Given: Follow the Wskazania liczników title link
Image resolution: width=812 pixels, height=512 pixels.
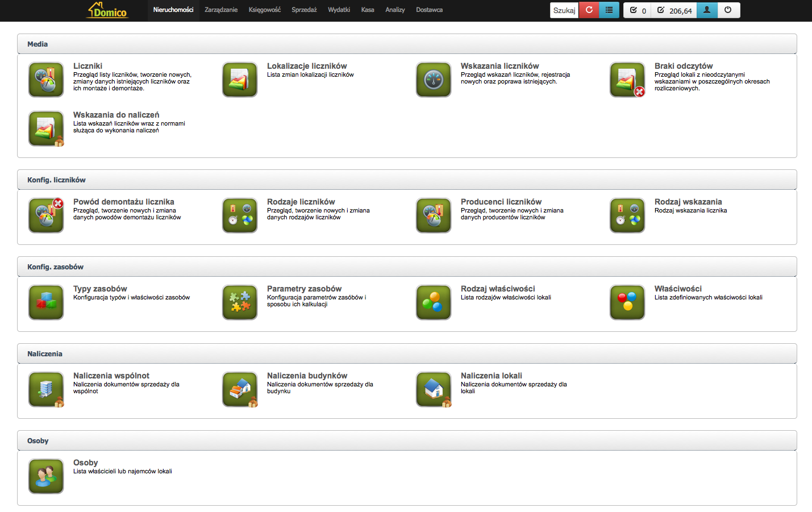Looking at the screenshot, I should pyautogui.click(x=500, y=66).
